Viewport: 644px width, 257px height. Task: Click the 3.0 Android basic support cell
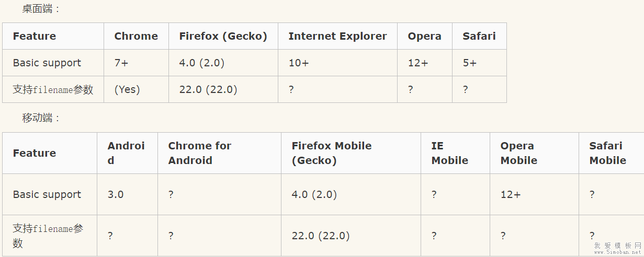click(x=116, y=194)
